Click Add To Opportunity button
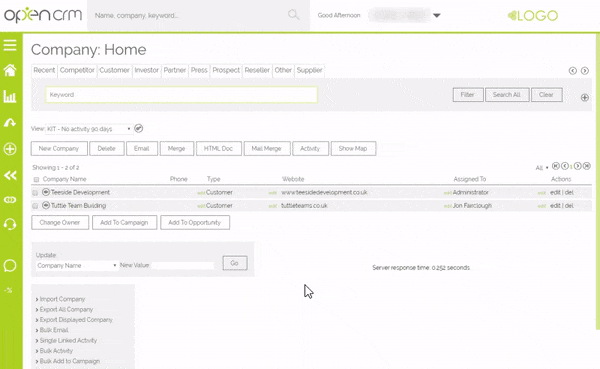Image resolution: width=600 pixels, height=369 pixels. click(x=195, y=222)
